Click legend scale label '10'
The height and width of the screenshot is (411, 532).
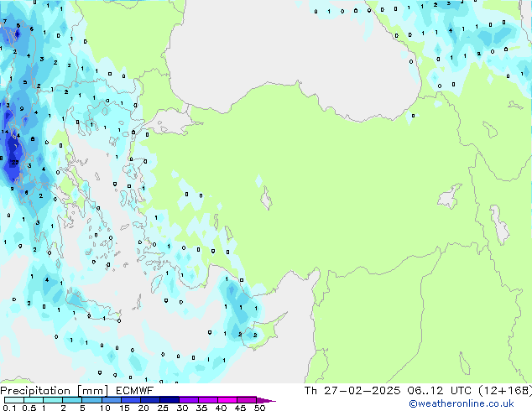(105, 408)
